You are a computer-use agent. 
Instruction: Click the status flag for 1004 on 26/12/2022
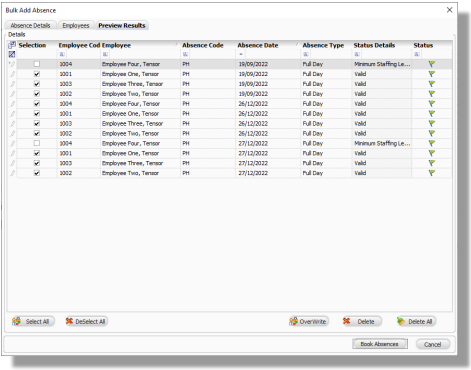coord(432,104)
